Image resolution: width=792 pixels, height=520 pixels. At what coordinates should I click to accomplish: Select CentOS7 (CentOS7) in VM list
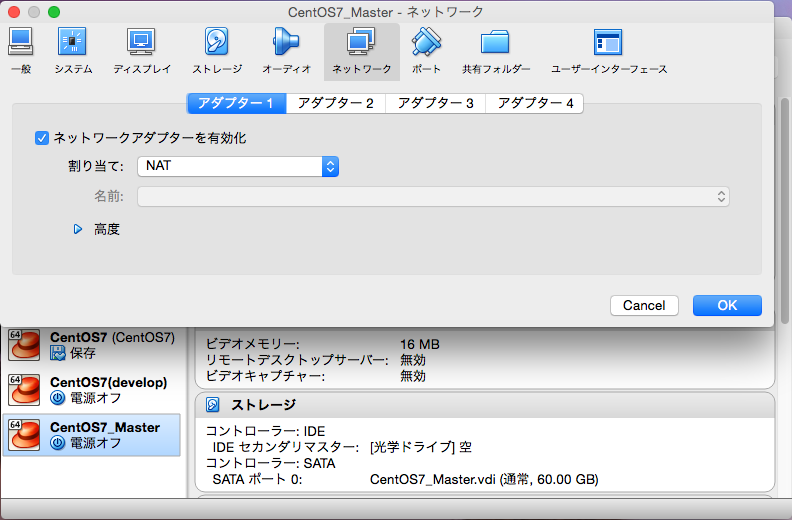click(91, 345)
